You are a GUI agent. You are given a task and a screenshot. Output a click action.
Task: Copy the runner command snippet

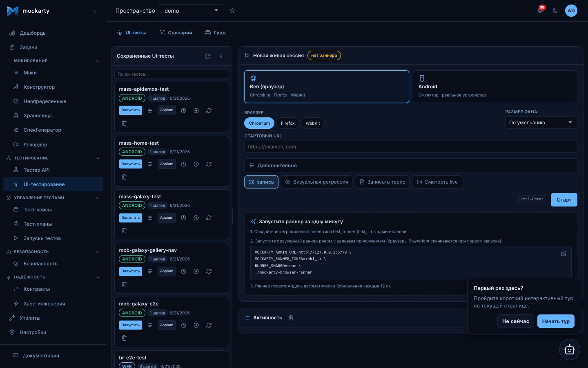(563, 254)
